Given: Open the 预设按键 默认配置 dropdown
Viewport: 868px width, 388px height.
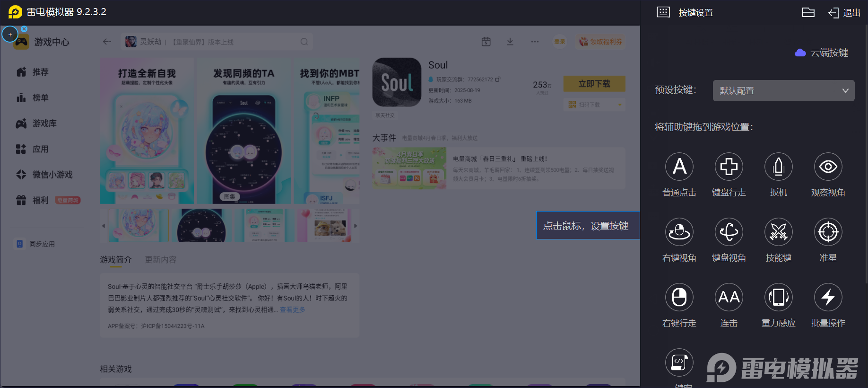Looking at the screenshot, I should click(783, 90).
